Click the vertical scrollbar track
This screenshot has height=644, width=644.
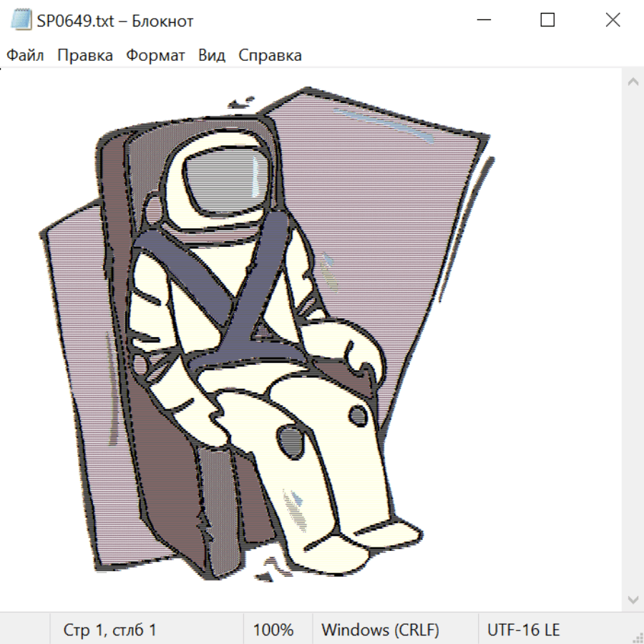633,340
